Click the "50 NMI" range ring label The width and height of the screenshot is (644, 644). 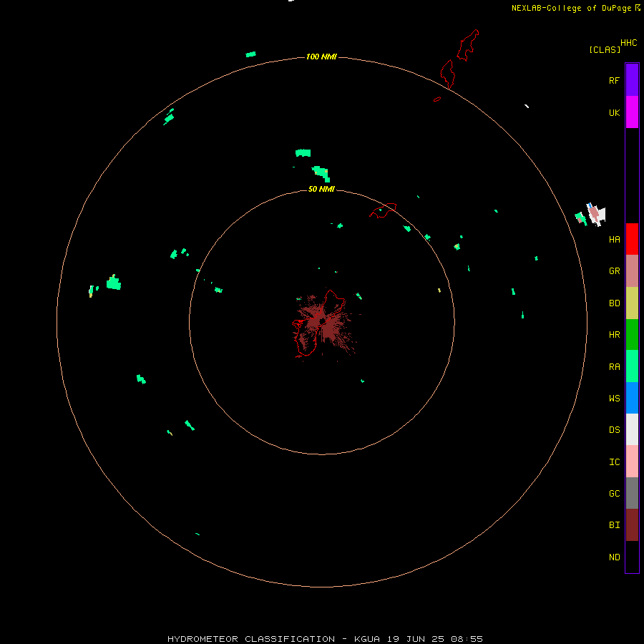321,189
